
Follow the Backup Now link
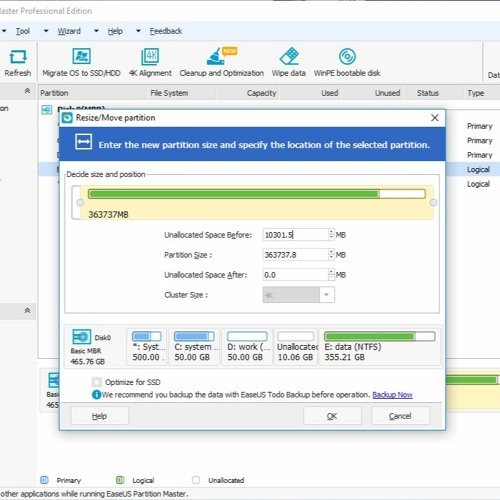click(x=392, y=395)
